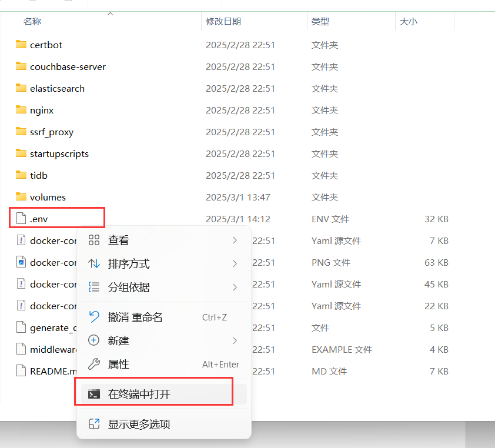Click the sort arrow above 名称 column
This screenshot has height=448, width=495.
[x=110, y=14]
